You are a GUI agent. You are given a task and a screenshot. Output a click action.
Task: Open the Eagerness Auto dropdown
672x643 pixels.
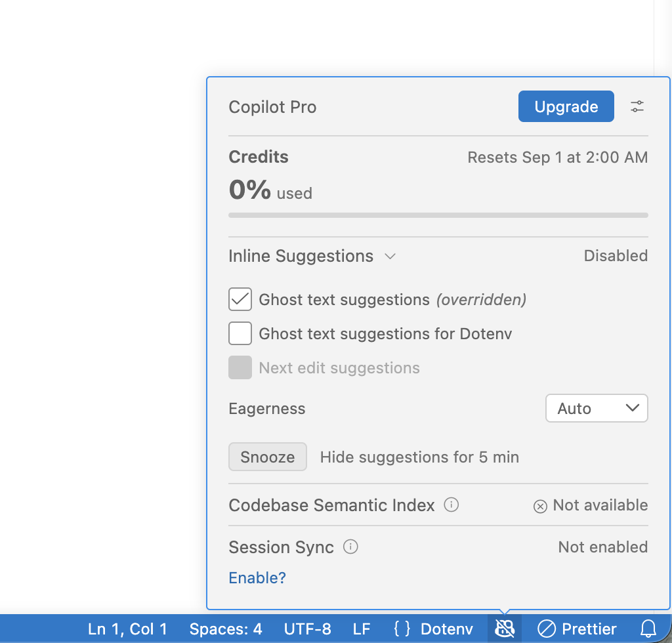[596, 408]
